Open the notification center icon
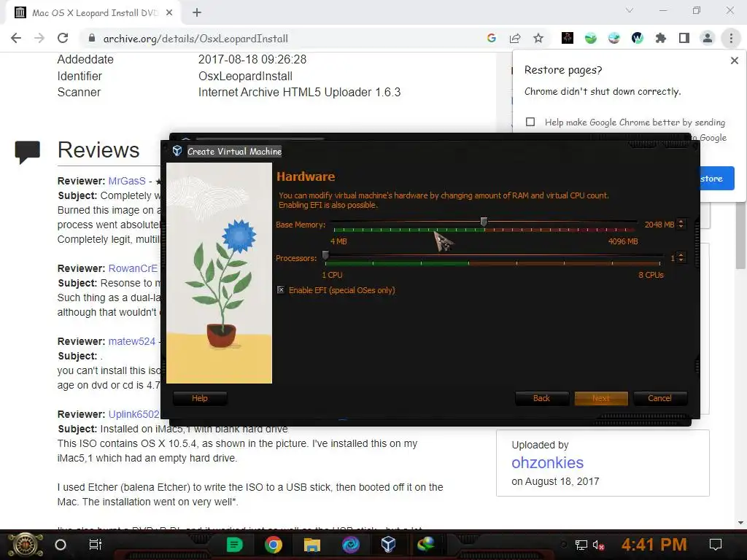 (x=716, y=544)
